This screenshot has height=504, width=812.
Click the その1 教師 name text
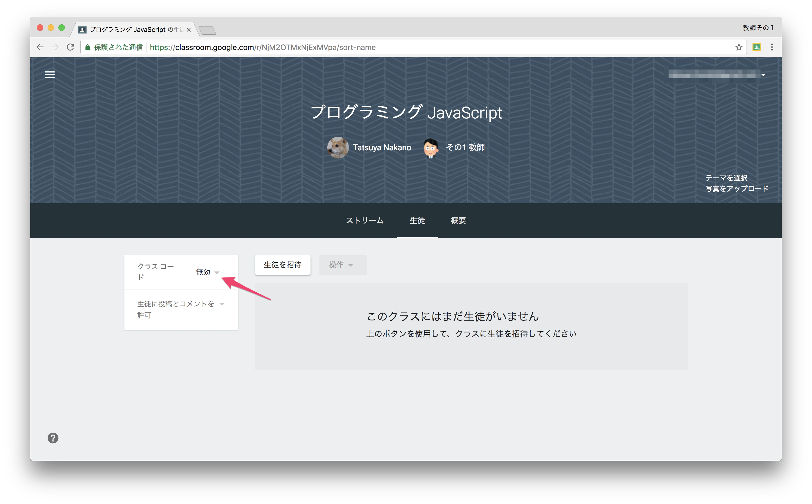465,148
